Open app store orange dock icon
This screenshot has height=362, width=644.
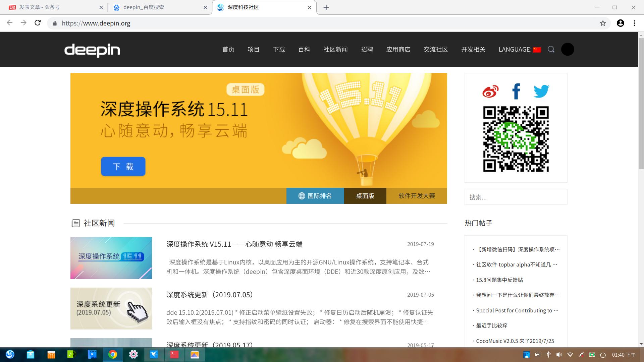pos(51,354)
